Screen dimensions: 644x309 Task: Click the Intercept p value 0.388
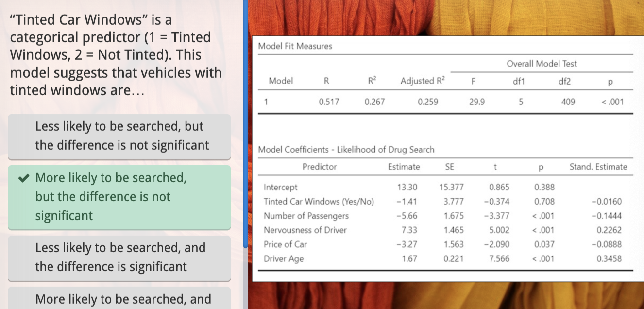[544, 187]
